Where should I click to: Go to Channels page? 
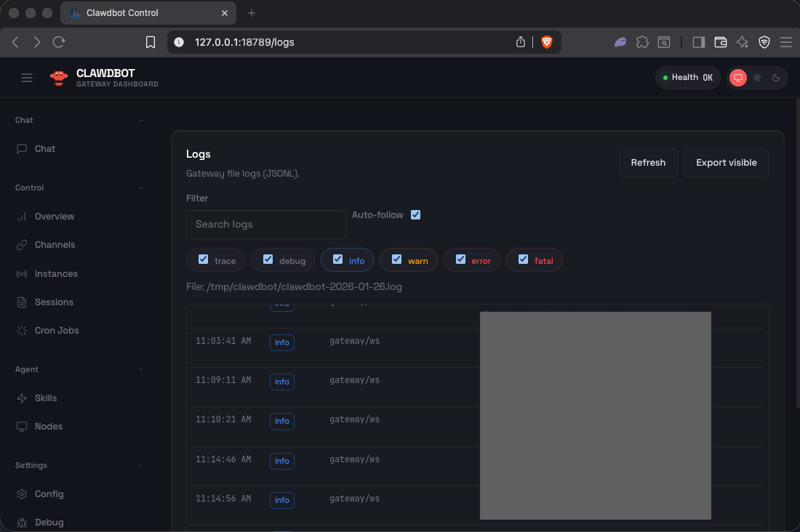pyautogui.click(x=55, y=245)
